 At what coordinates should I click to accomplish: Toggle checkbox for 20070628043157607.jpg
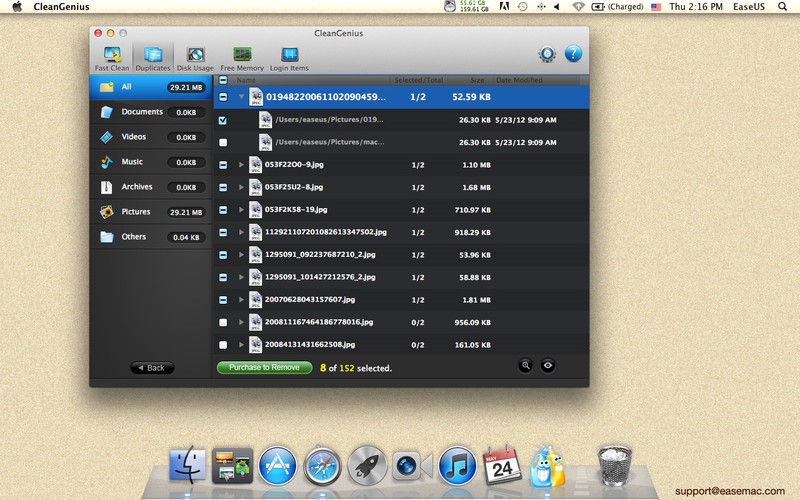coord(223,299)
